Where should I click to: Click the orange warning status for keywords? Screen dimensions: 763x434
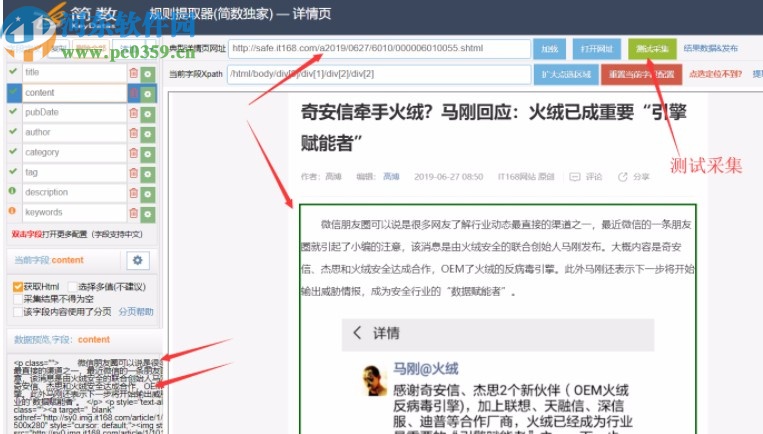click(13, 211)
